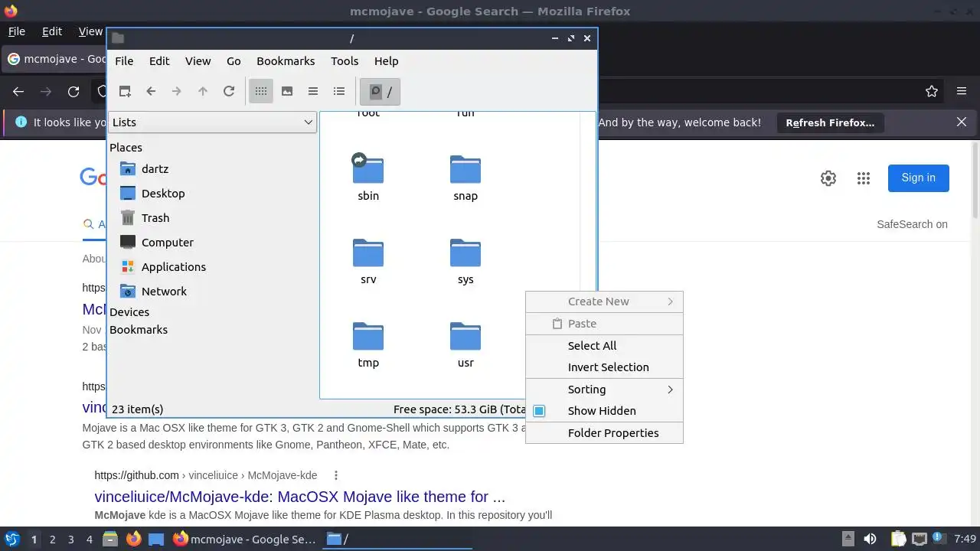Open file manager from taskbar quick launch
980x551 pixels.
110,540
